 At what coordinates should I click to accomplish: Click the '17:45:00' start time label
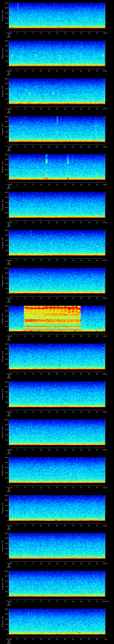coord(9,71)
